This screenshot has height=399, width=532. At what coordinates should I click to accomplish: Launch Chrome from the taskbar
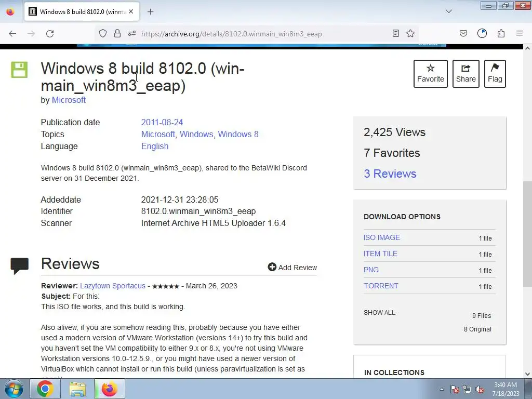[45, 389]
